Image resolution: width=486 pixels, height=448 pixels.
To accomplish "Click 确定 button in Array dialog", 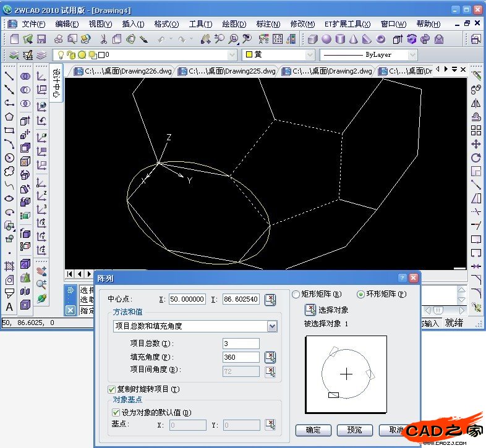I will pyautogui.click(x=313, y=430).
